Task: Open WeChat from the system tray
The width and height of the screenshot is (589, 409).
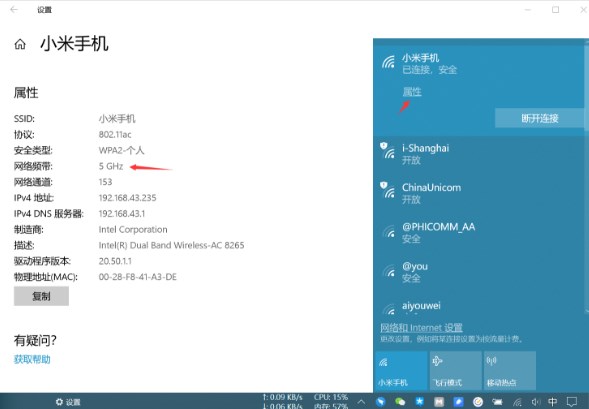Action: 400,402
